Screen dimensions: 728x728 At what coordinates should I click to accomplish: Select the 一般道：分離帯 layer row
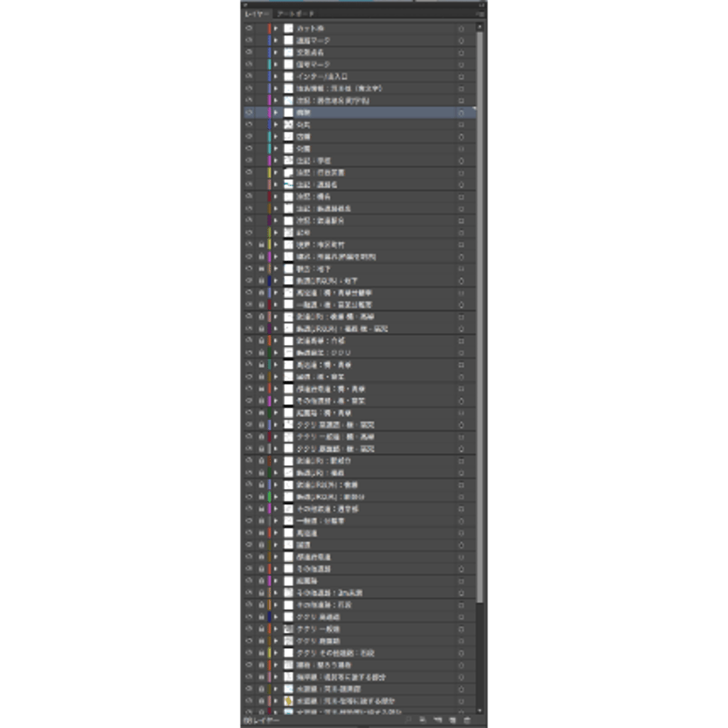pos(359,521)
